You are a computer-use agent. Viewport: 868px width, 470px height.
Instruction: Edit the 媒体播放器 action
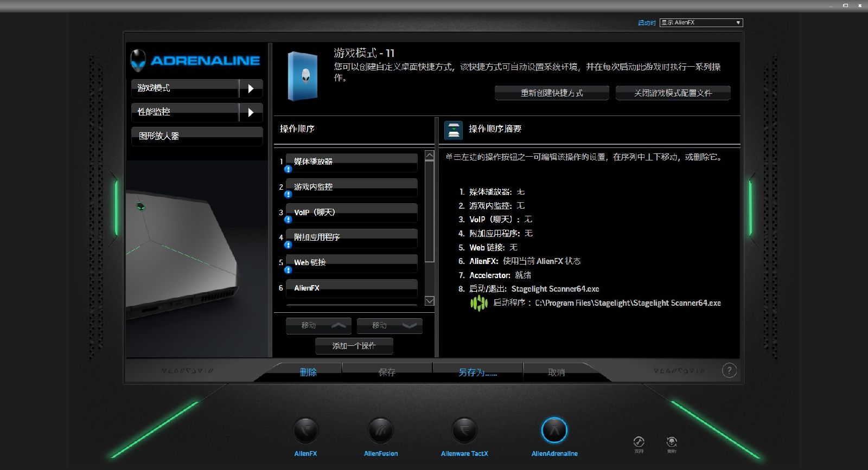point(352,162)
